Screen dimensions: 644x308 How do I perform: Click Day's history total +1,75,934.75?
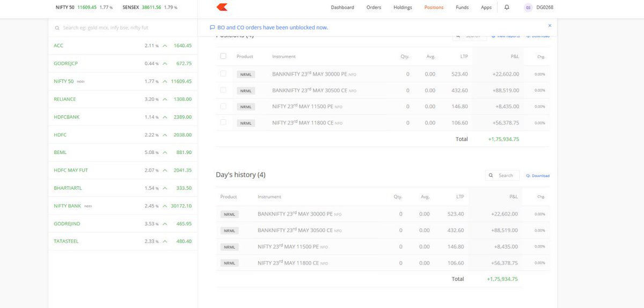click(502, 279)
